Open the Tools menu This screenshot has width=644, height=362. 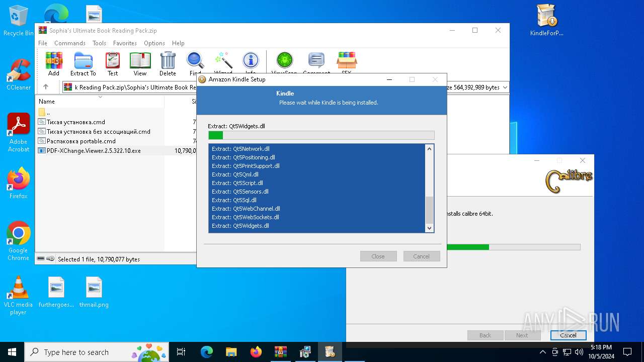coord(99,43)
